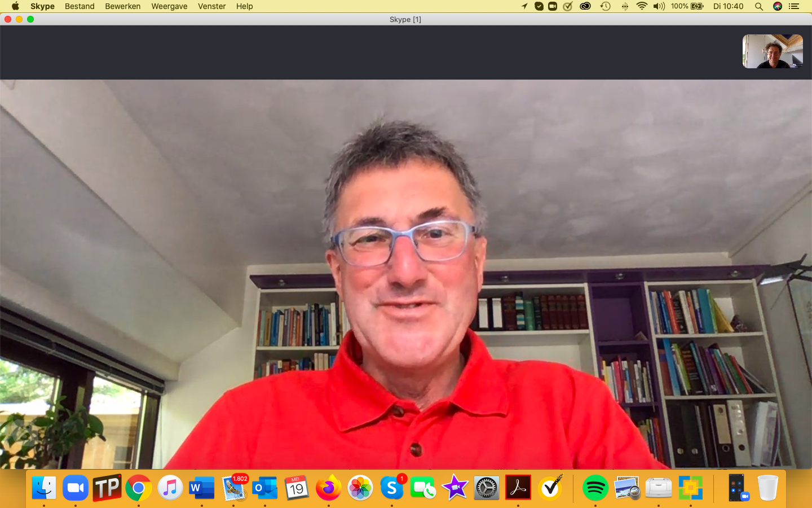This screenshot has height=508, width=812.
Task: Open Adobe Acrobat in the dock
Action: (518, 488)
